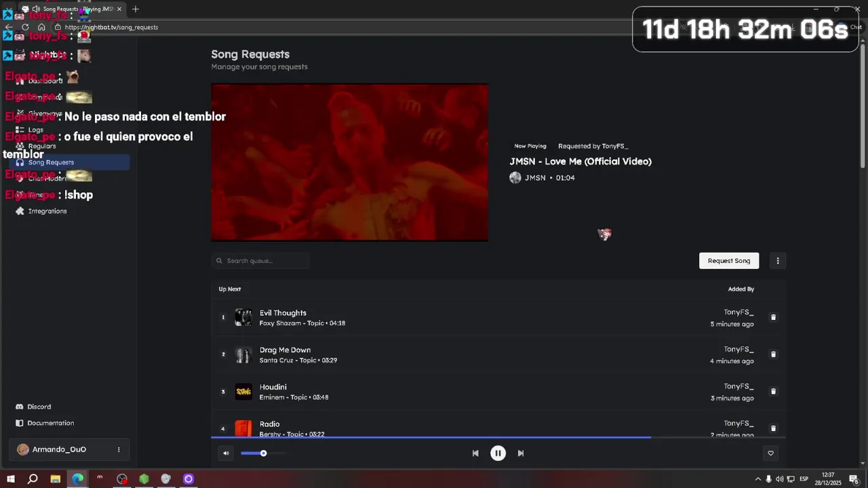Screen dimensions: 868x488
Task: Go to the browser home page icon
Action: (x=41, y=27)
